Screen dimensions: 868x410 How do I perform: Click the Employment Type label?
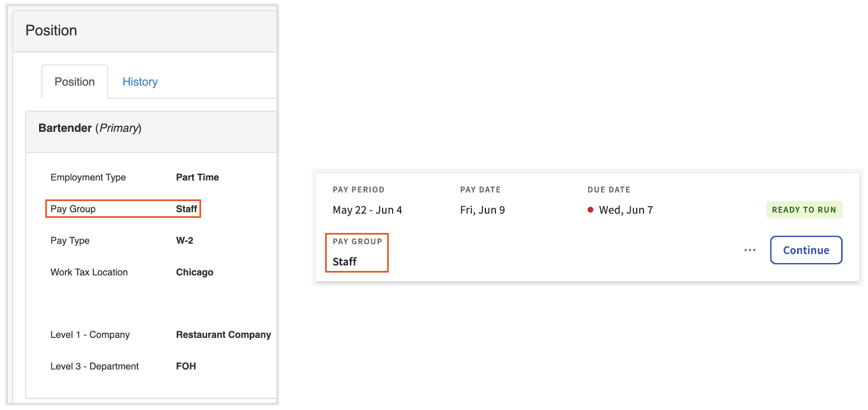(88, 177)
